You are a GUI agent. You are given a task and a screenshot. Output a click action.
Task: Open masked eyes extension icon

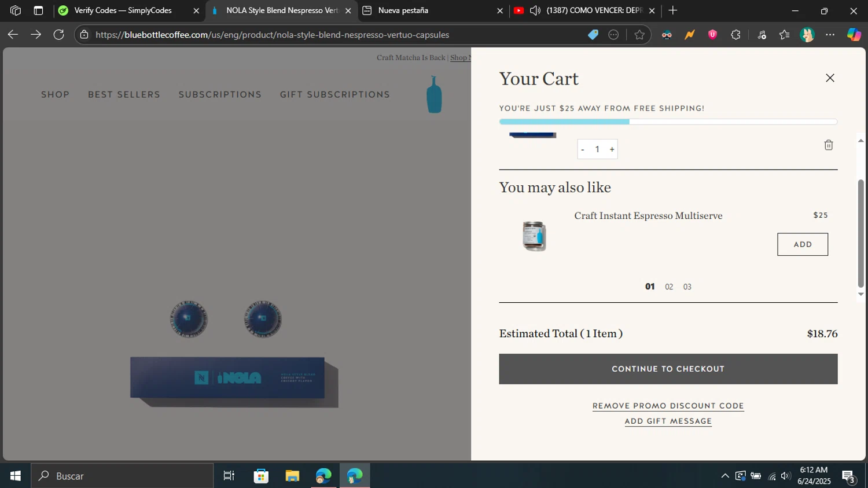(667, 35)
